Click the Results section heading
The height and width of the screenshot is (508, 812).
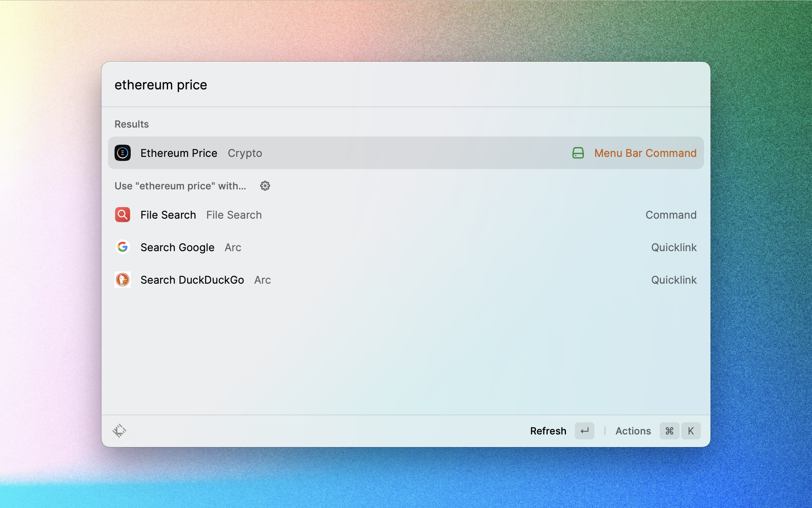132,124
